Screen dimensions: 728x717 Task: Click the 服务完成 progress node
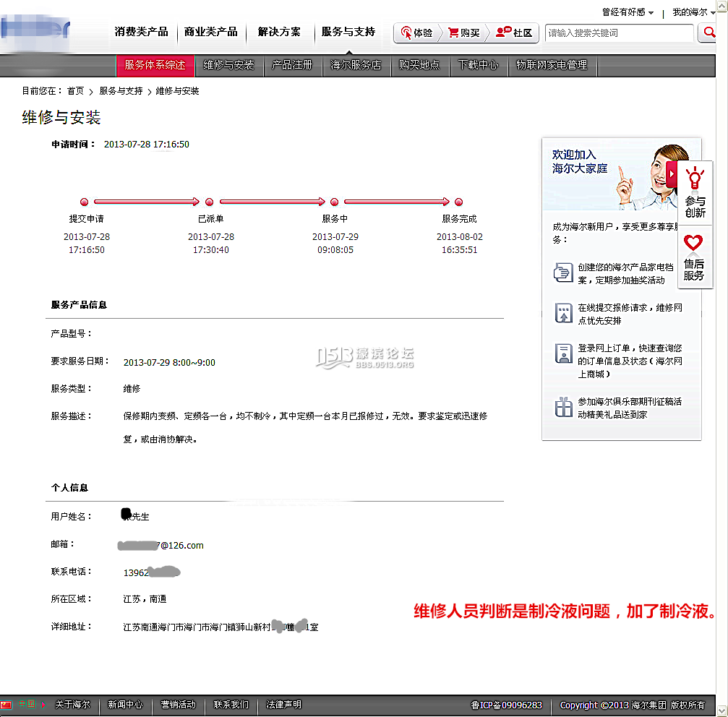click(459, 202)
